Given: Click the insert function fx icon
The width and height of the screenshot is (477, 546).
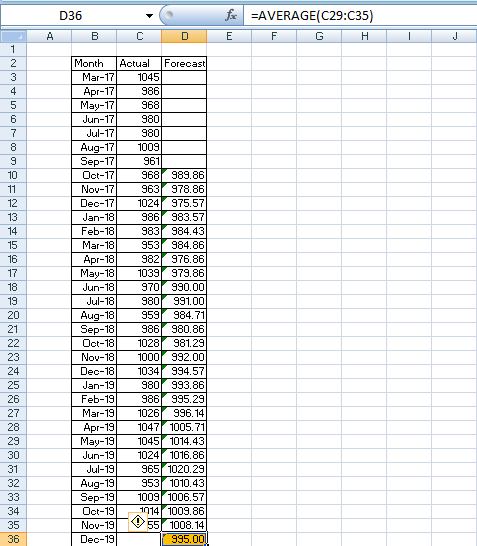Looking at the screenshot, I should pyautogui.click(x=231, y=15).
